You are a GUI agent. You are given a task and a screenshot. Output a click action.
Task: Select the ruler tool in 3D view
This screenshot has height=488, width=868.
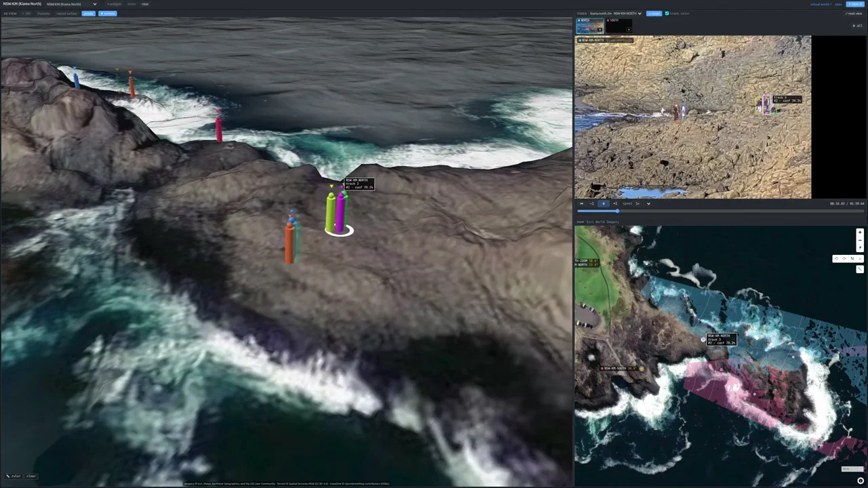pos(13,476)
